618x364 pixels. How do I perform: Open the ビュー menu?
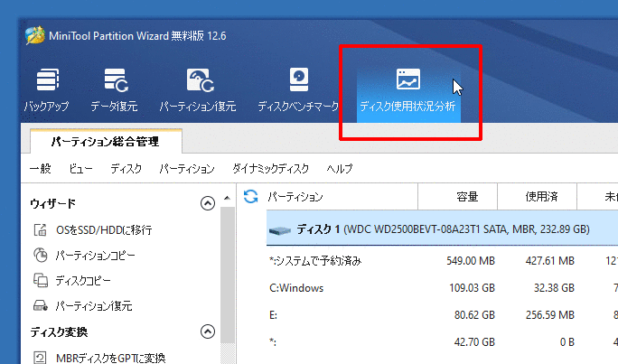click(80, 169)
